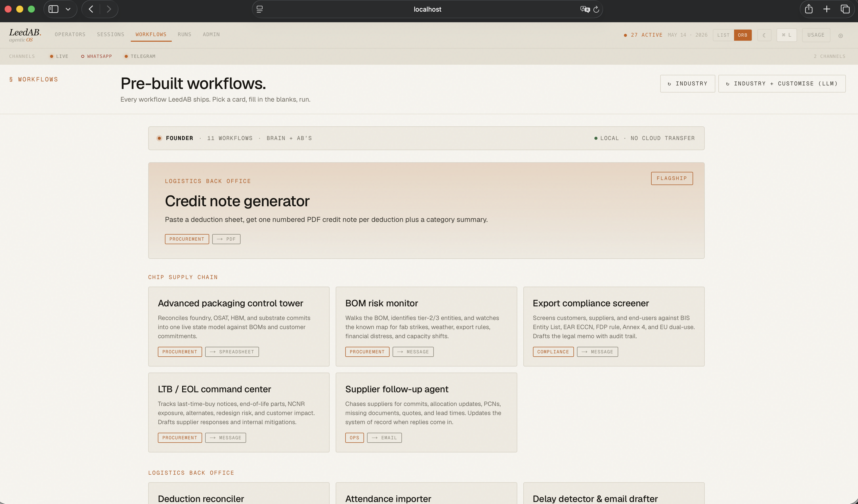Open the Credit note generator card

(x=426, y=210)
